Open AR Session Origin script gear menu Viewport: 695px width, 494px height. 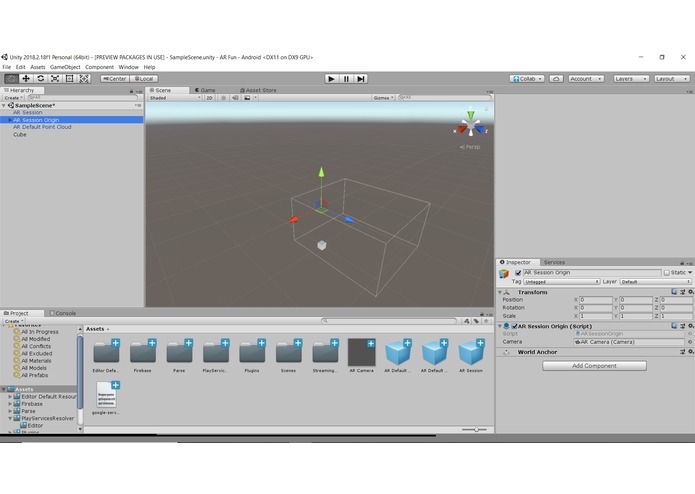click(691, 326)
